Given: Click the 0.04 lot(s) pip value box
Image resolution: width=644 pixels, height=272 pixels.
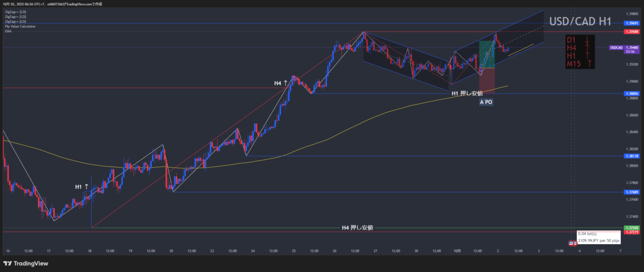Looking at the screenshot, I should click(598, 237).
